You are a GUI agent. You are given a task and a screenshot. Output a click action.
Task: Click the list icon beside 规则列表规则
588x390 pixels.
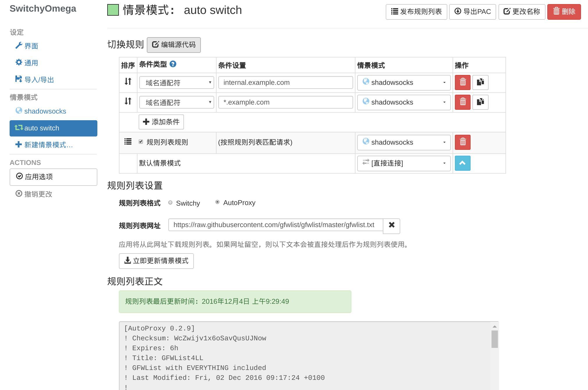coord(128,142)
